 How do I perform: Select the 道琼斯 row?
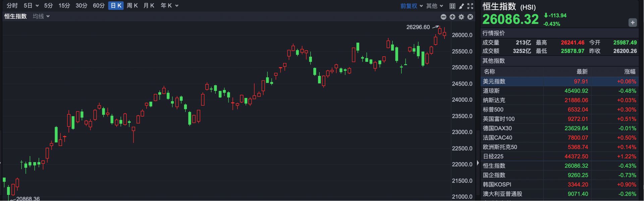tap(559, 91)
